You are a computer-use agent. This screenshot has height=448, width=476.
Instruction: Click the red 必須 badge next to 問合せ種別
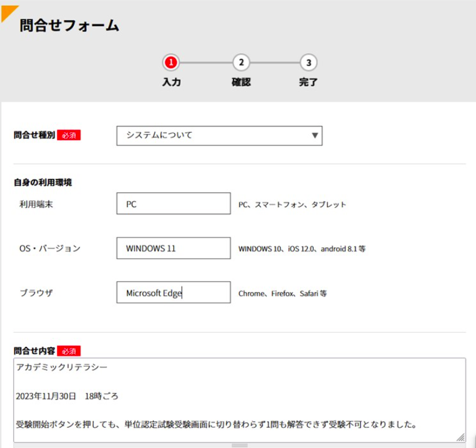click(x=69, y=135)
